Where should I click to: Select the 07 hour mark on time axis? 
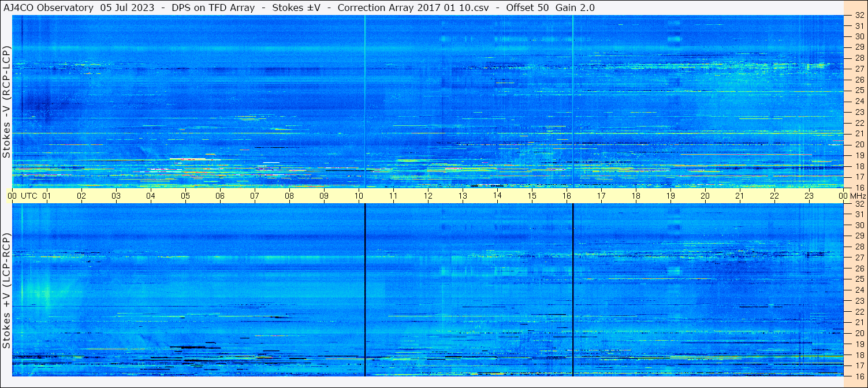(255, 196)
